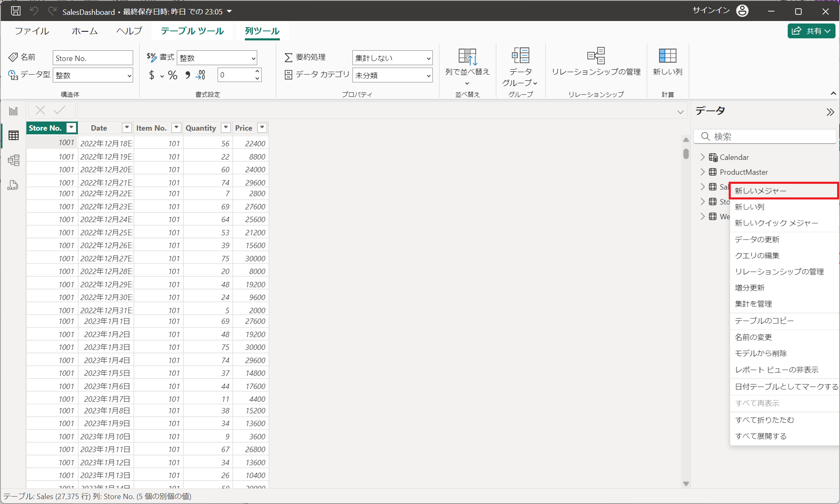840x504 pixels.
Task: Click the 共有 share button
Action: [811, 31]
